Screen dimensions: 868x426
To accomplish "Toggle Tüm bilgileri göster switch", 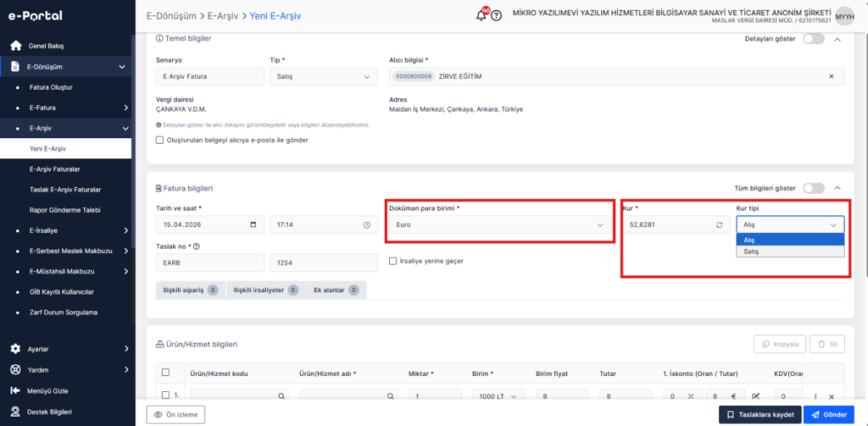I will click(814, 189).
